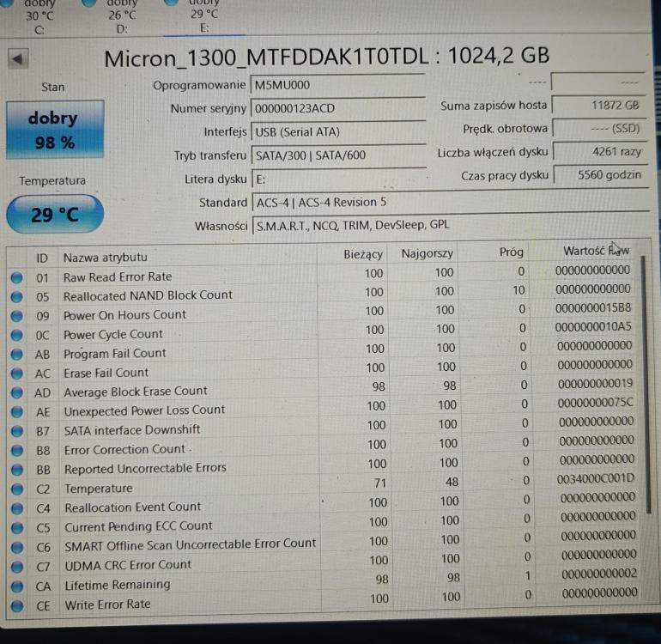Image resolution: width=661 pixels, height=644 pixels.
Task: Select the features field S.M.A.R.T., NCQ, TRIM
Action: pyautogui.click(x=450, y=225)
